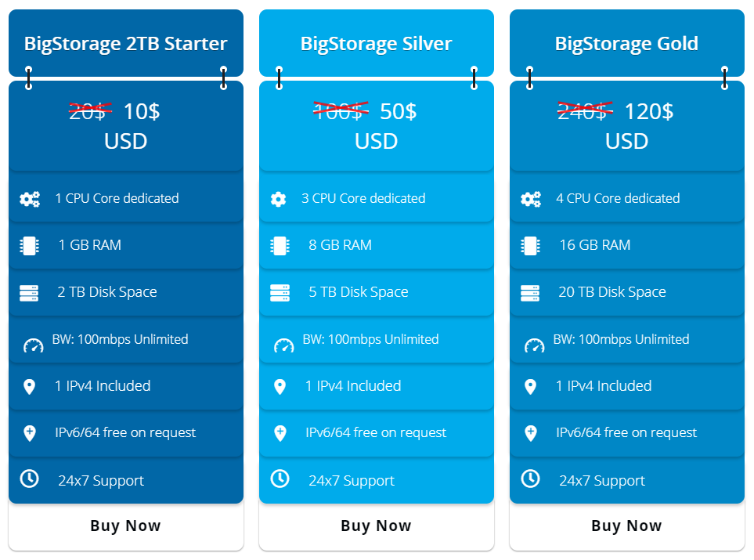This screenshot has height=560, width=754.
Task: Buy Now for BigStorage Silver
Action: click(x=377, y=526)
